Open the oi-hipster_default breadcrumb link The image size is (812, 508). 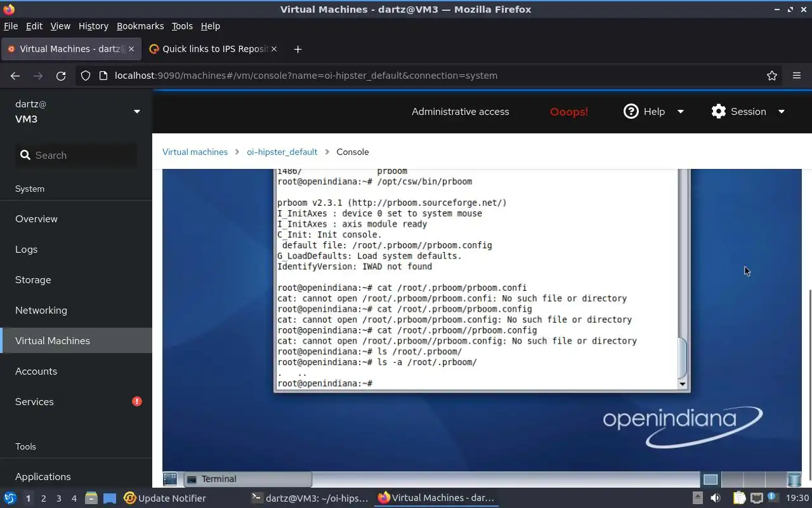click(282, 152)
